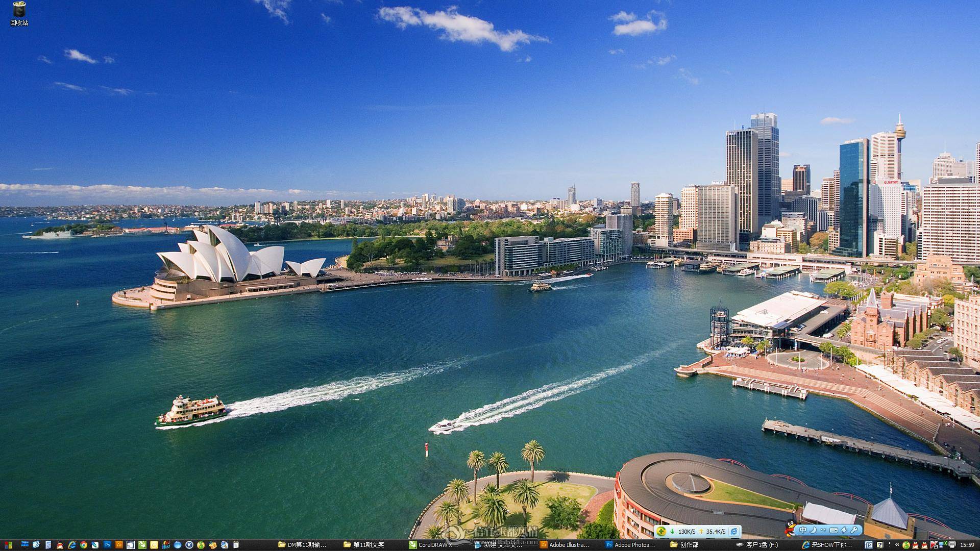Switch to 新建 文本文 taskbar window
This screenshot has width=980, height=551.
[498, 545]
